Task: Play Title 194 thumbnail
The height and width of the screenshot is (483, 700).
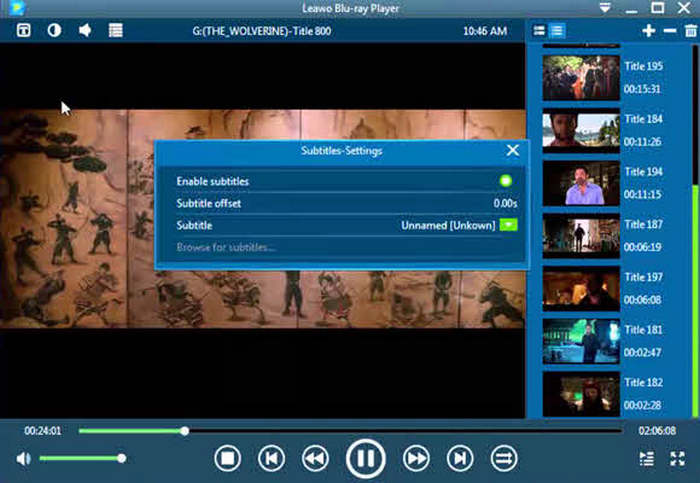Action: [x=581, y=183]
